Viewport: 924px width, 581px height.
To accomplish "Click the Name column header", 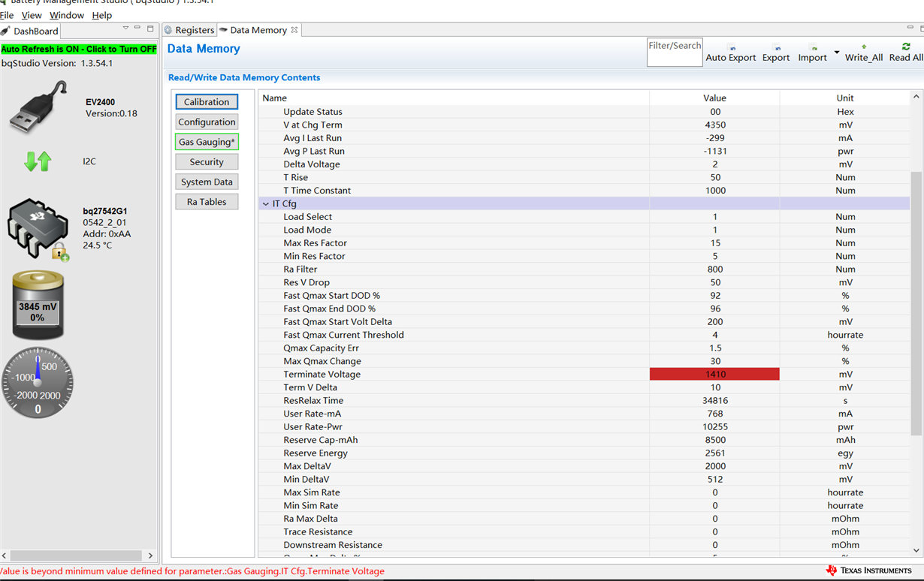I will click(x=454, y=98).
